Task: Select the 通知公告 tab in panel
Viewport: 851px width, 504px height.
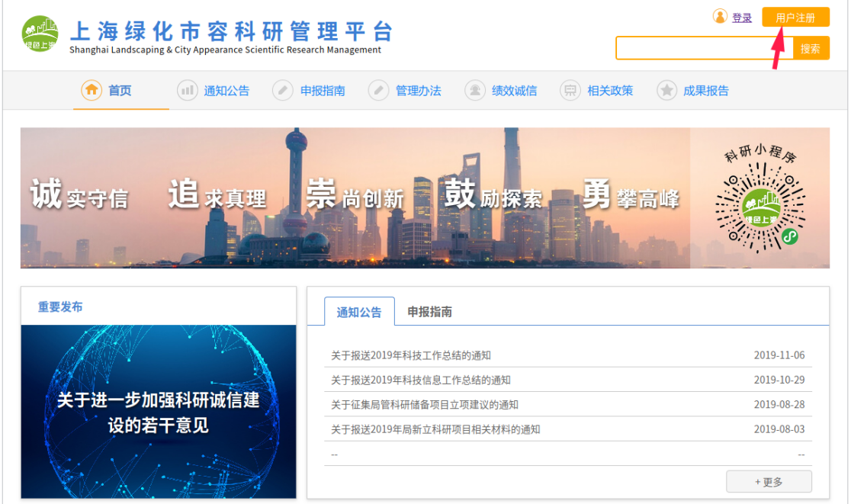Action: 359,313
